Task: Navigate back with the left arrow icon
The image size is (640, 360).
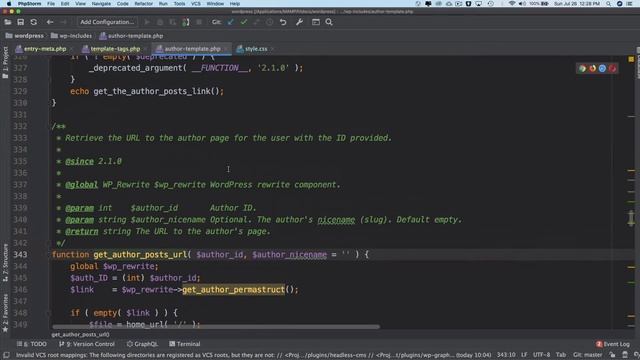Action: 50,22
